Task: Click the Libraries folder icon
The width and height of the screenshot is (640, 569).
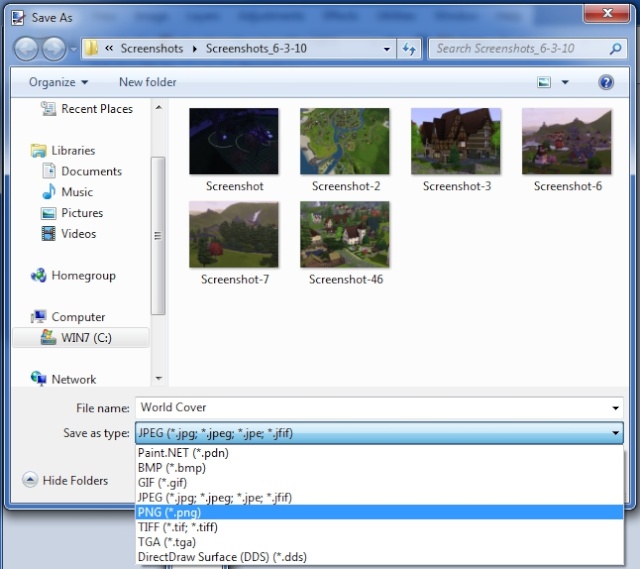Action: (38, 151)
